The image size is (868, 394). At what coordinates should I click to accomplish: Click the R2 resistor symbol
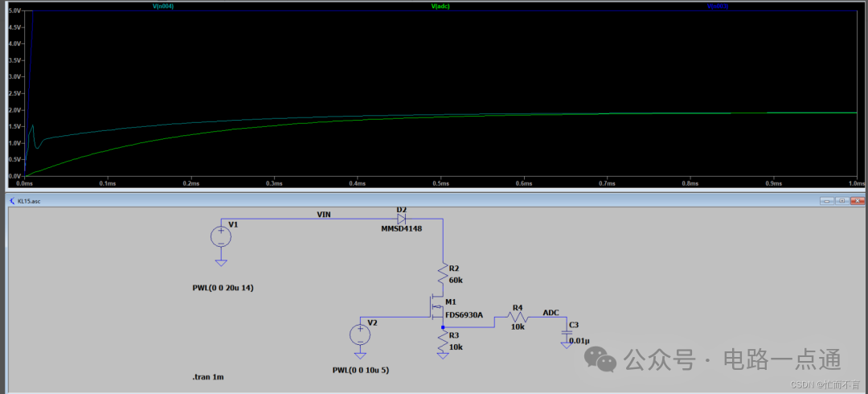point(442,275)
